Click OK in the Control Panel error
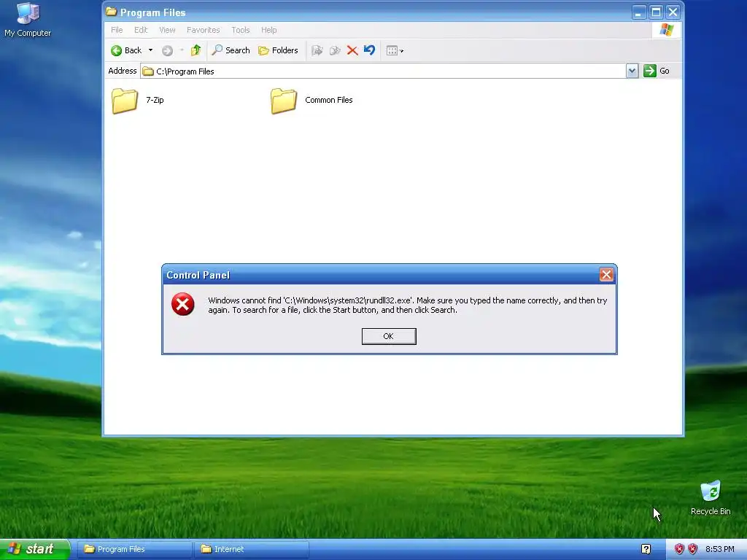The image size is (747, 560). [x=389, y=336]
